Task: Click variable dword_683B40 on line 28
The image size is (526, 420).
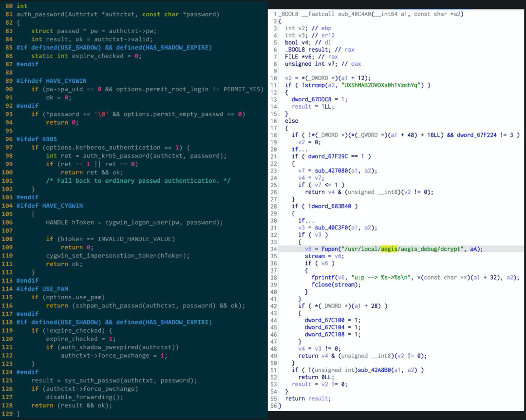Action: 331,206
